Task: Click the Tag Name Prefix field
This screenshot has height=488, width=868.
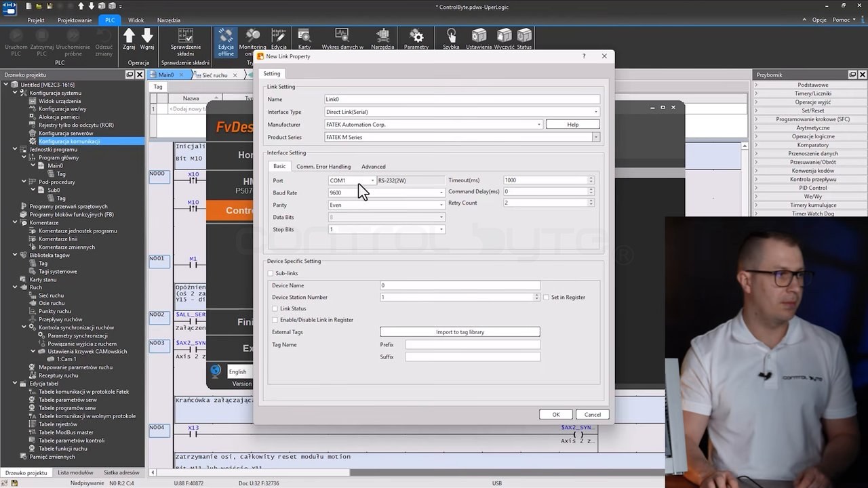Action: (x=473, y=344)
